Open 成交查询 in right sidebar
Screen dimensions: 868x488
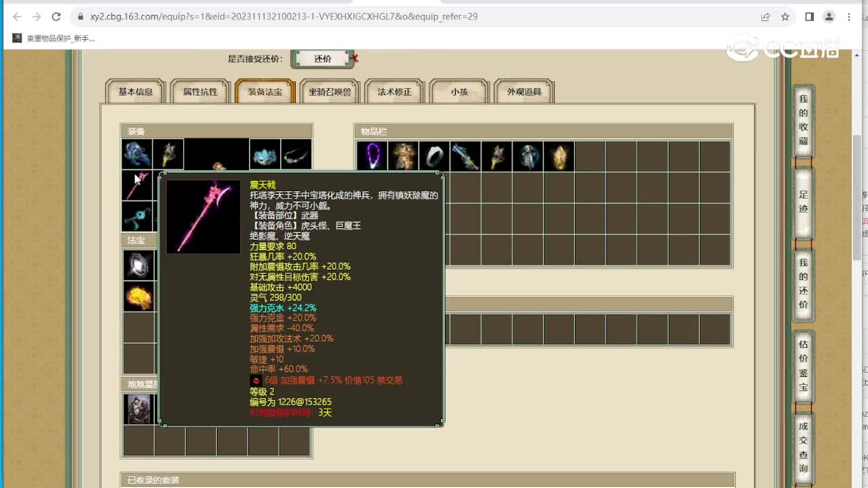pos(804,447)
